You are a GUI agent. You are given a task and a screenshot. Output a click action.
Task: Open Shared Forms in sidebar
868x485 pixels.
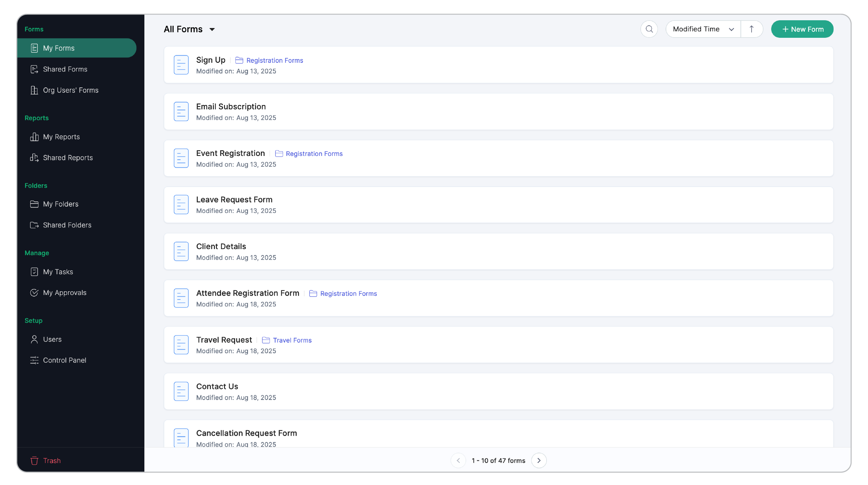[x=65, y=69]
